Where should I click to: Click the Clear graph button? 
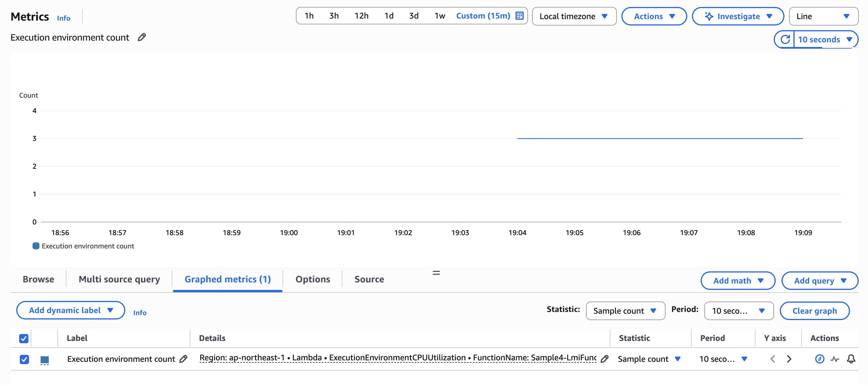pos(814,310)
